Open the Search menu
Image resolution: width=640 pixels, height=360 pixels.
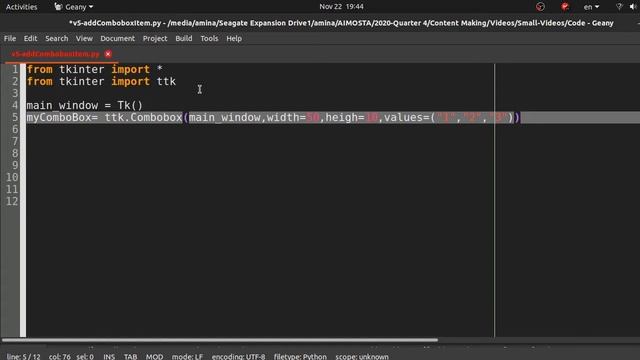coord(57,38)
